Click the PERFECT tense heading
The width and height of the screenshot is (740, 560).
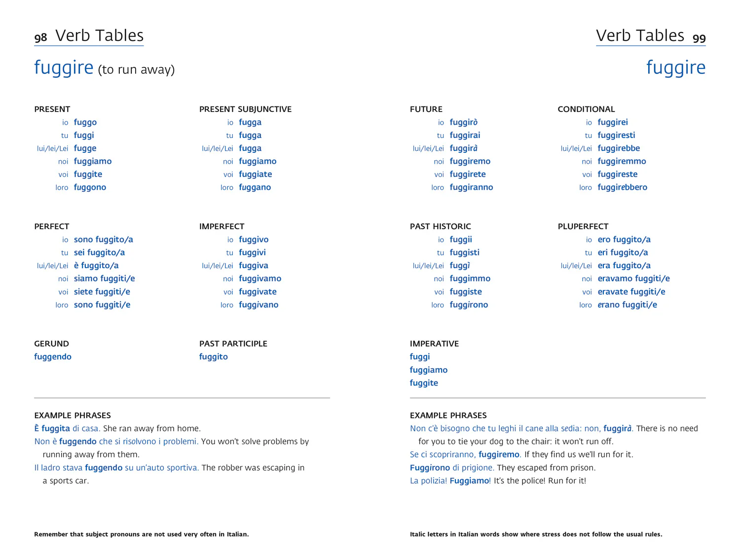(52, 226)
